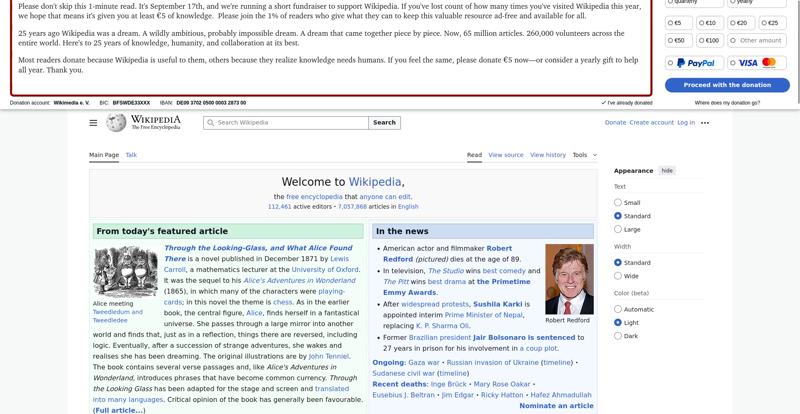Image resolution: width=800 pixels, height=414 pixels.
Task: Click the Visa Mastercard logo
Action: pyautogui.click(x=757, y=63)
